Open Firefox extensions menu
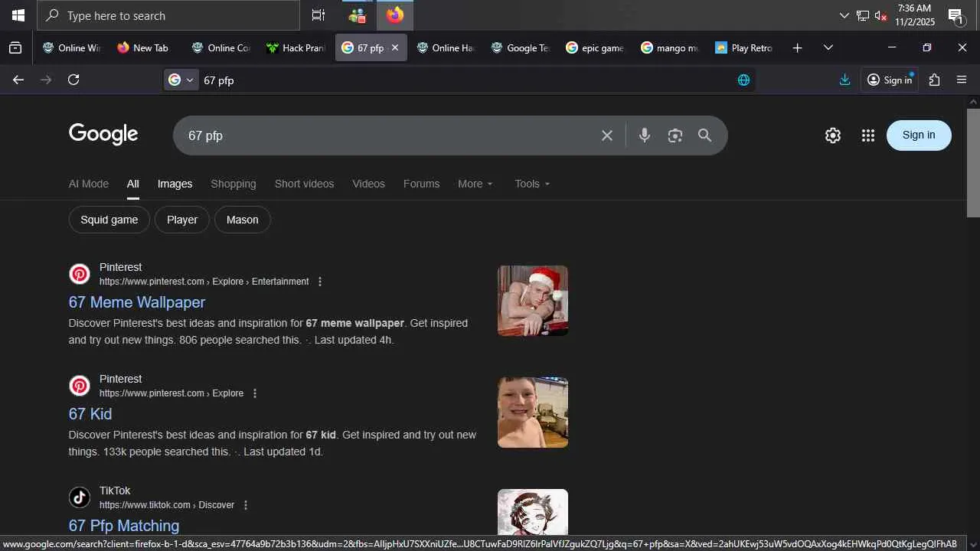Viewport: 980px width, 551px height. [x=934, y=80]
